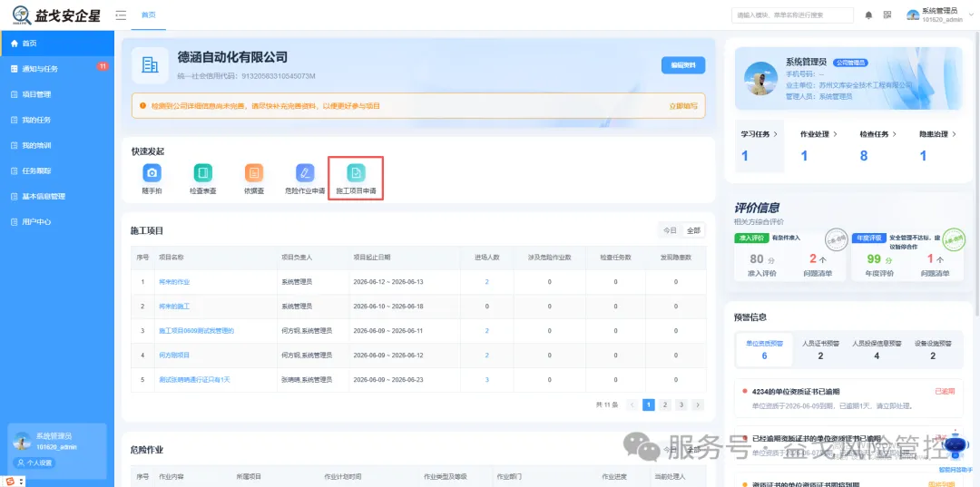Open 施工项目申请 quick action icon
The height and width of the screenshot is (487, 980).
[x=357, y=172]
